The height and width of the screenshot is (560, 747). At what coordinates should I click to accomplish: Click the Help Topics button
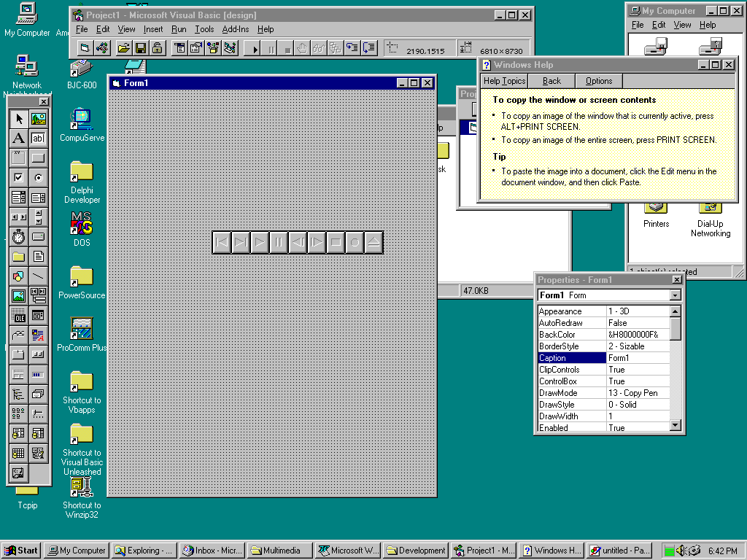(504, 81)
